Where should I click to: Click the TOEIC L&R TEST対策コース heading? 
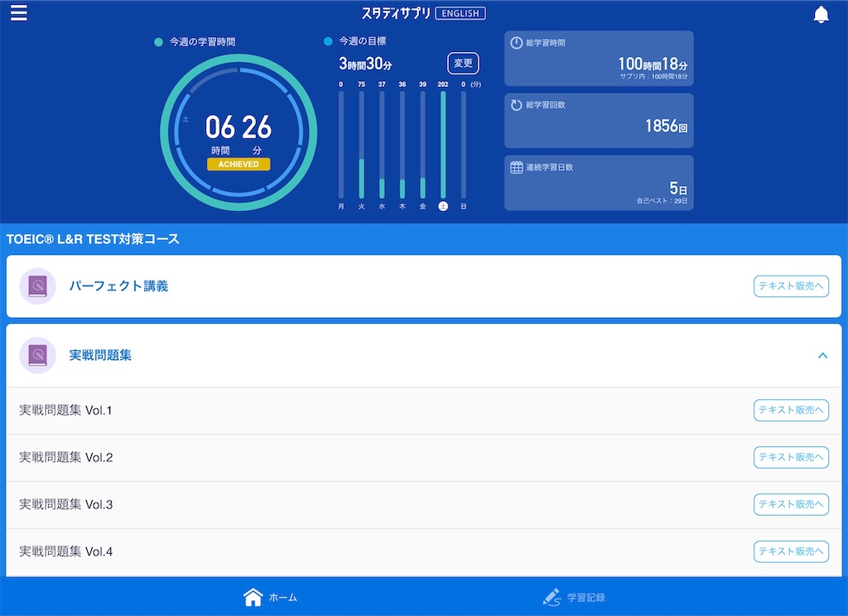point(93,239)
